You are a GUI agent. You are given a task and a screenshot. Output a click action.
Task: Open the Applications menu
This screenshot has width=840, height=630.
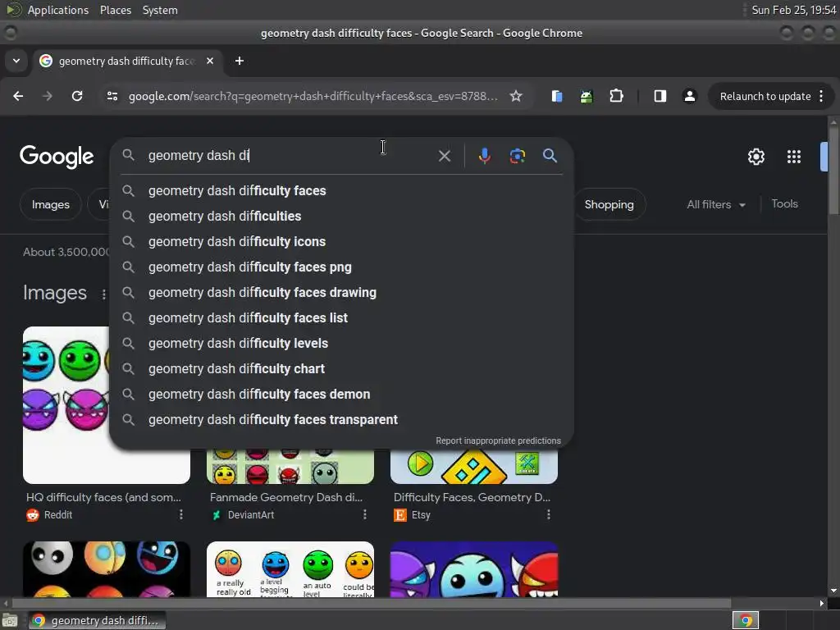[58, 10]
